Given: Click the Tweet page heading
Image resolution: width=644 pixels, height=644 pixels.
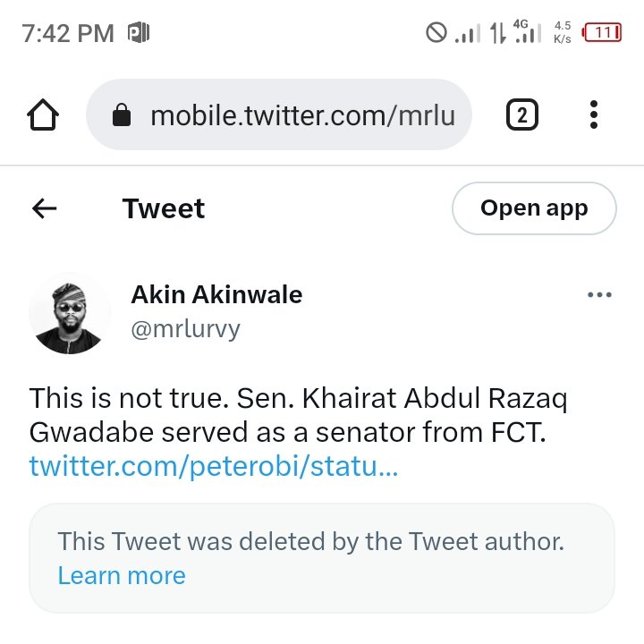Looking at the screenshot, I should [164, 208].
